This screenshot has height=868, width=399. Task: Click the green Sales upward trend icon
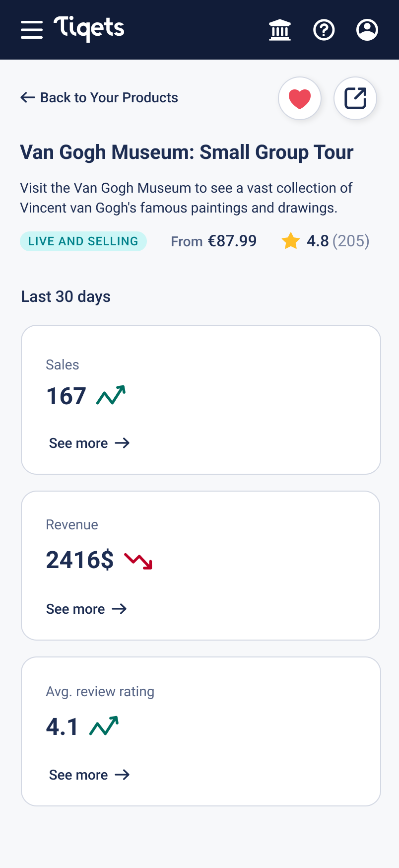111,395
